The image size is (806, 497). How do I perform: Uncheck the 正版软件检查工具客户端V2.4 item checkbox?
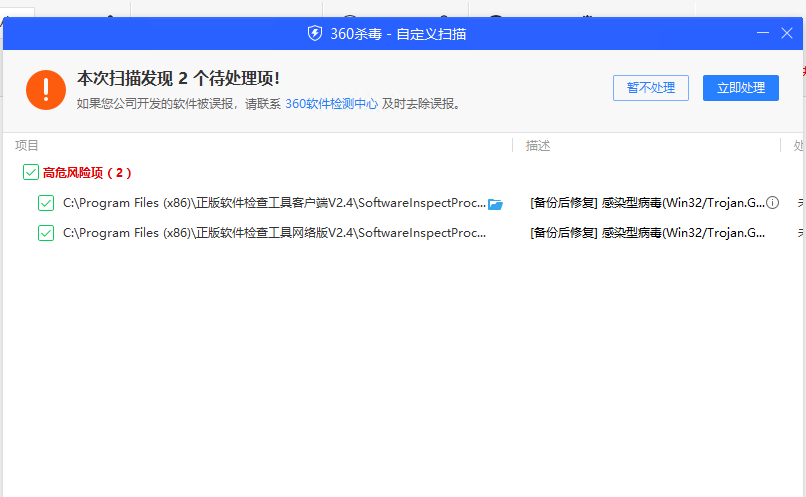pyautogui.click(x=46, y=203)
